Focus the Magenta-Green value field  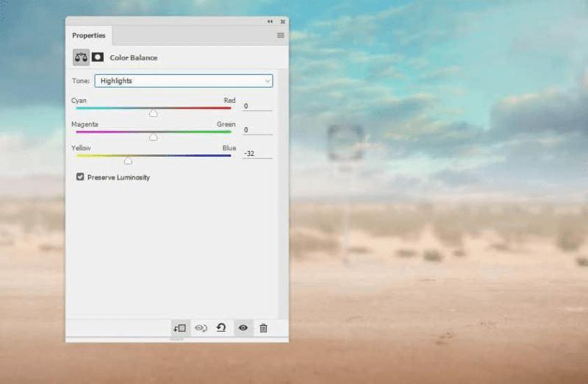257,130
